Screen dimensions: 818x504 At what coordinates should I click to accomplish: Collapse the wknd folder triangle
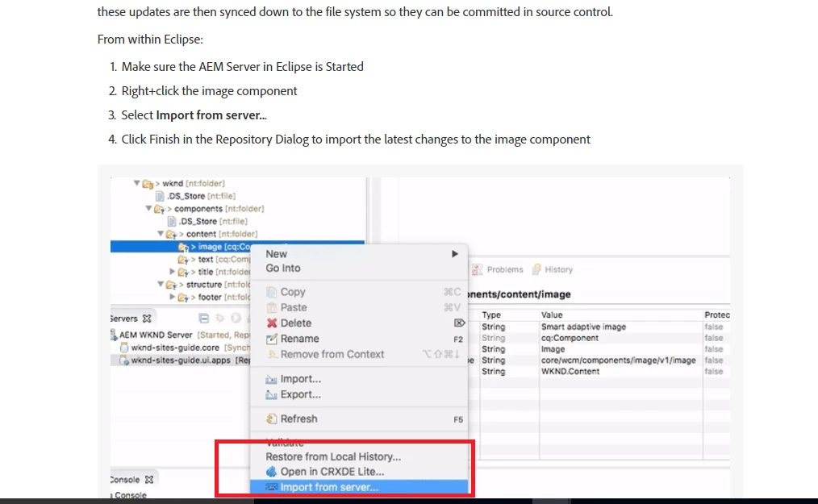(x=136, y=183)
